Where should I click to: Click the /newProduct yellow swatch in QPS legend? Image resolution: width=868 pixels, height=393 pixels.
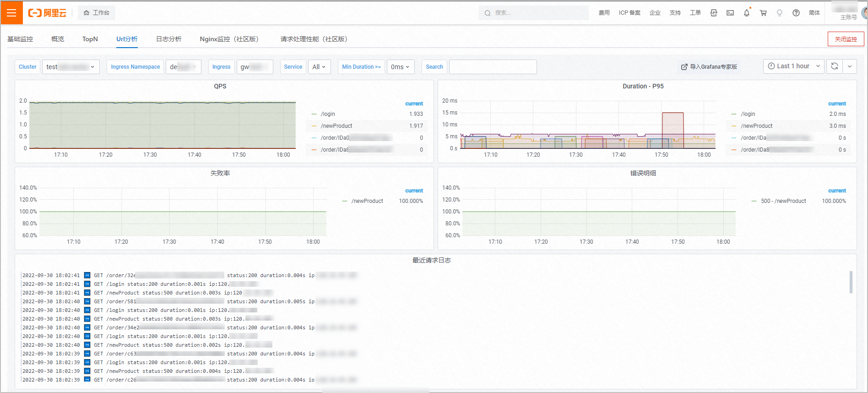click(x=314, y=126)
